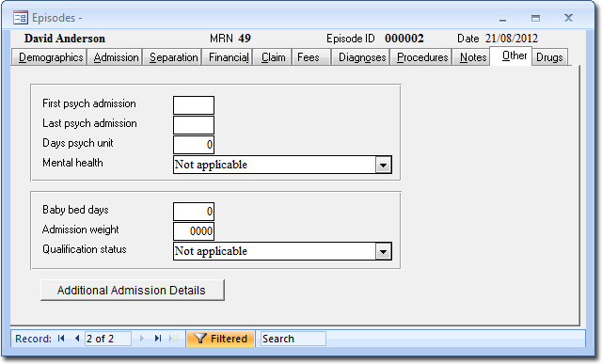Open the Procedures tab

coord(422,57)
